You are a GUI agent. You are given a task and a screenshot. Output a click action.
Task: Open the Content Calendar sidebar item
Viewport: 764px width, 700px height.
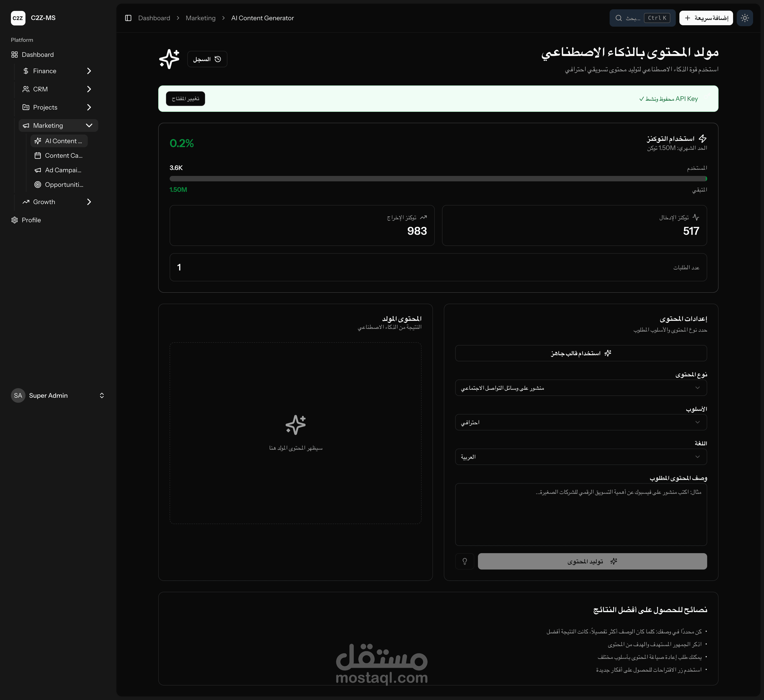pyautogui.click(x=63, y=156)
